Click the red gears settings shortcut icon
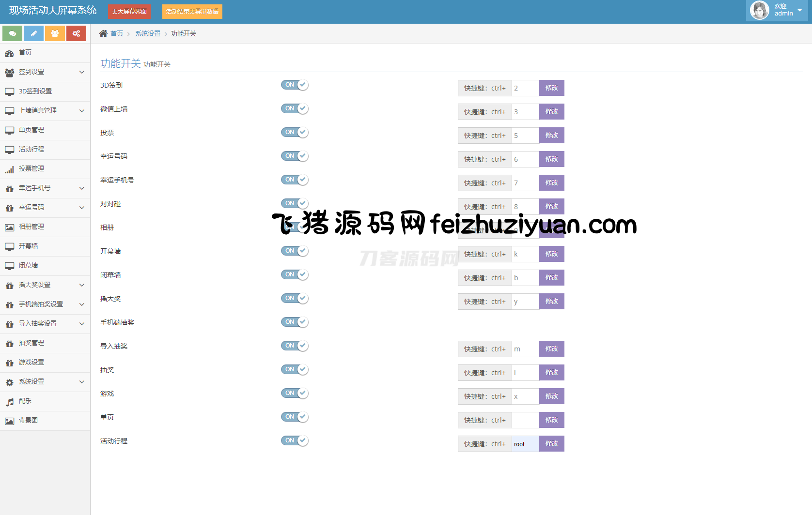The width and height of the screenshot is (812, 515). [76, 33]
